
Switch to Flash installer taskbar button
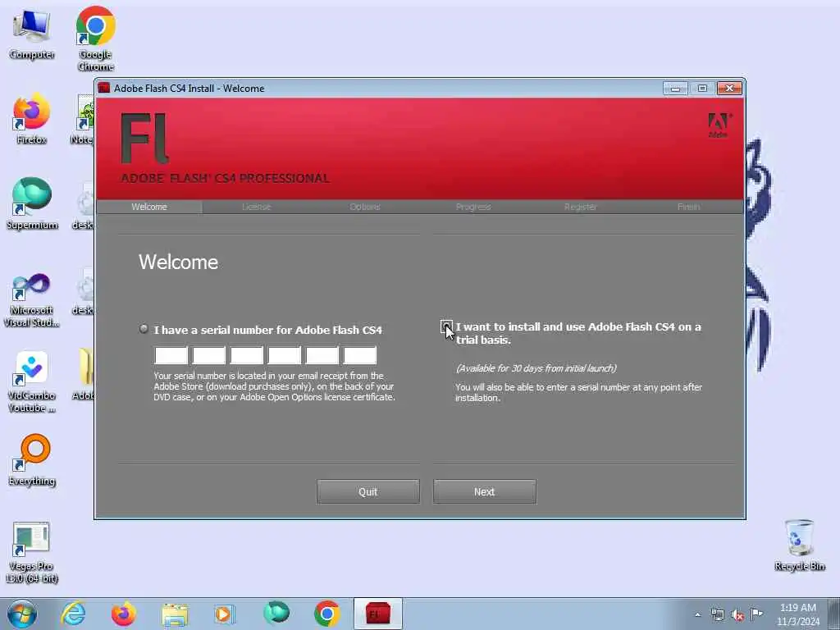click(377, 614)
